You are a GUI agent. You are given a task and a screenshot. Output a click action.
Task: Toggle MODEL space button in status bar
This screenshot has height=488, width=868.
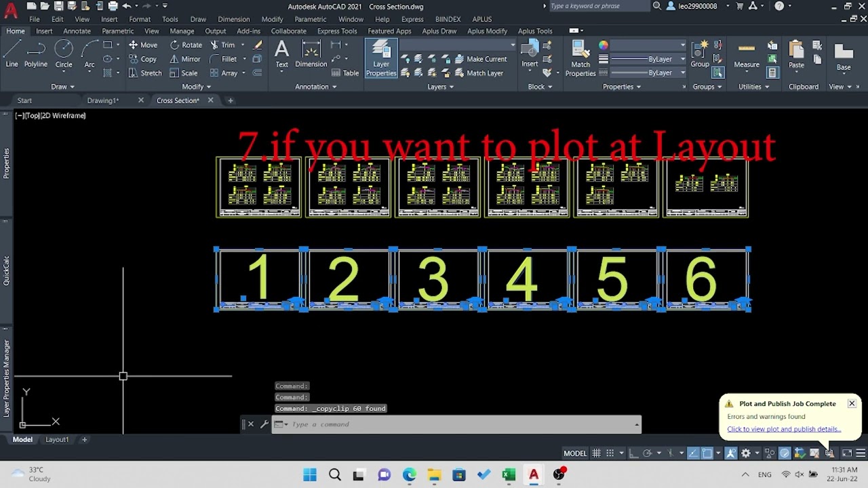point(575,453)
